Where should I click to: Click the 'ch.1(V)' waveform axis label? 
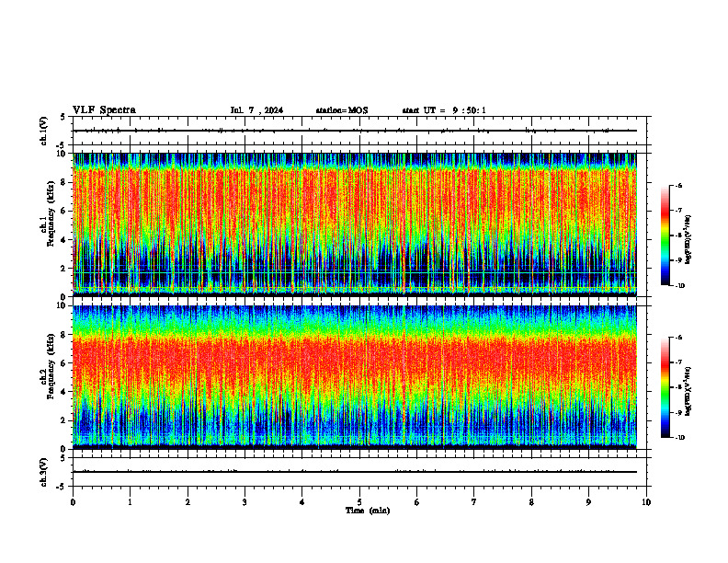tap(43, 131)
